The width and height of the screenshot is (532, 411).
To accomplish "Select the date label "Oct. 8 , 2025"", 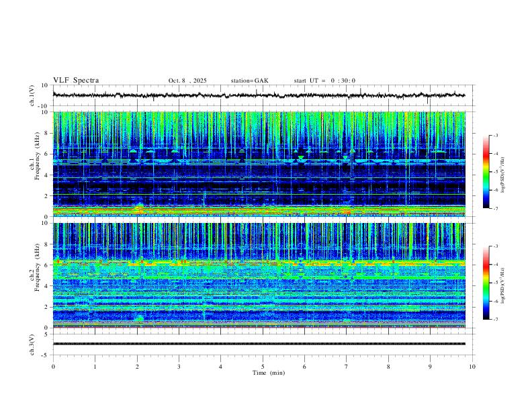I will coord(187,81).
